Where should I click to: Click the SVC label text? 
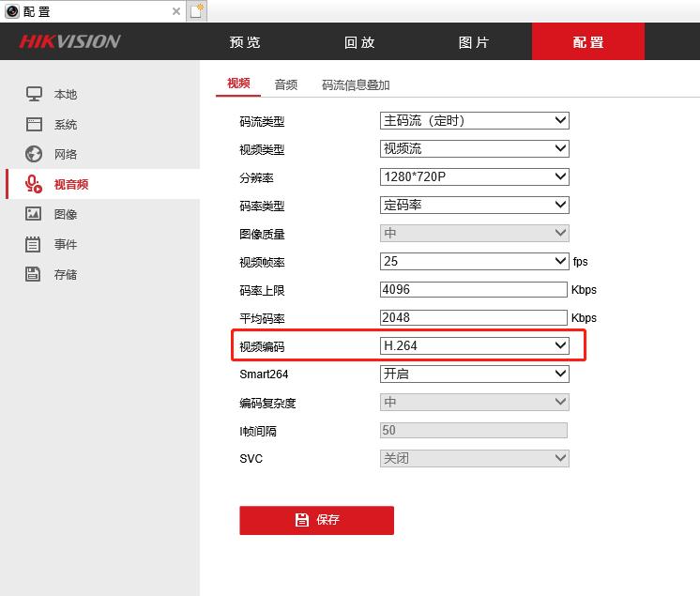[251, 458]
